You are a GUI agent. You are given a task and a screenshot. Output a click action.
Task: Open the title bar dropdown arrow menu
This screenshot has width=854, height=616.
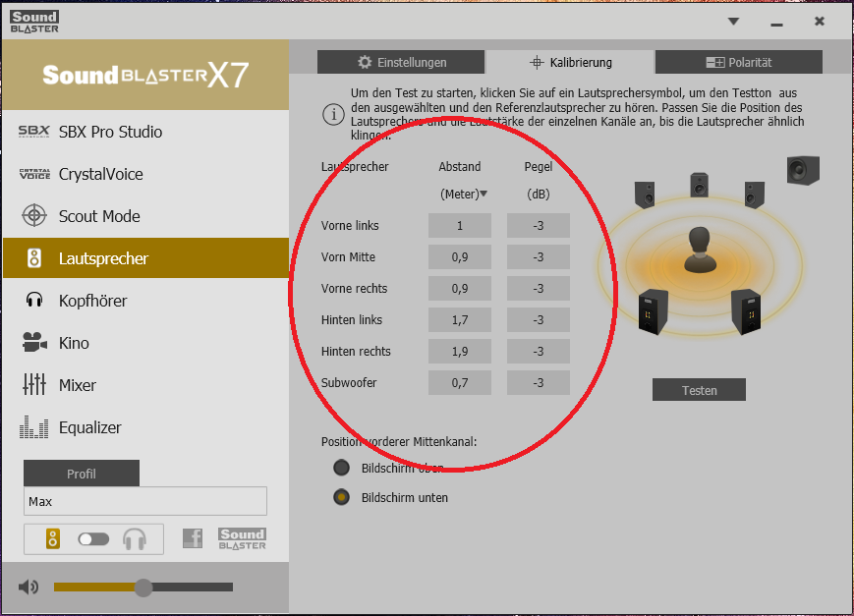pos(734,22)
